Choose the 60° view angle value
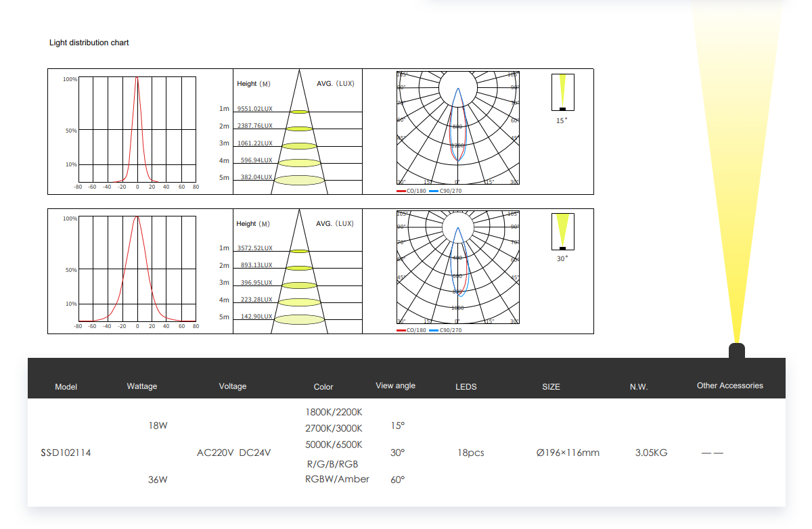The height and width of the screenshot is (529, 812). click(x=397, y=480)
